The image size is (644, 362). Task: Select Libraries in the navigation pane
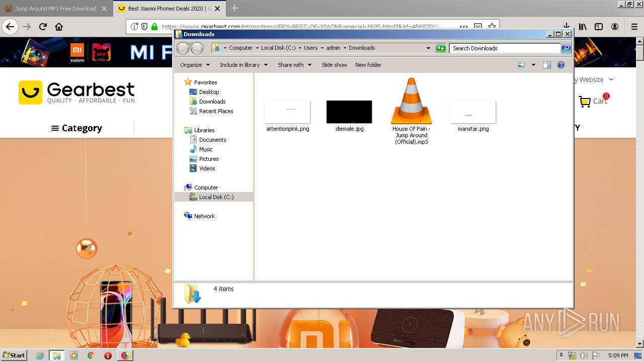(x=204, y=130)
